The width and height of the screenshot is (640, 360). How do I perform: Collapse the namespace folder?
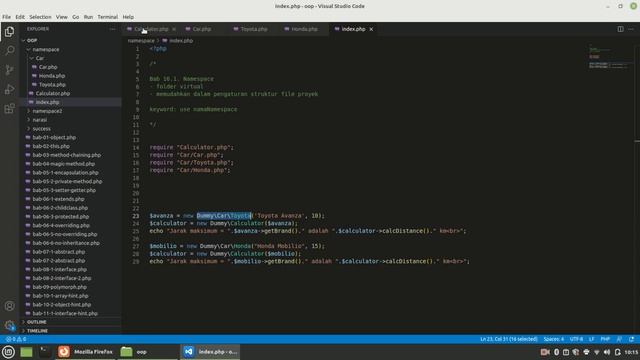coord(70,49)
